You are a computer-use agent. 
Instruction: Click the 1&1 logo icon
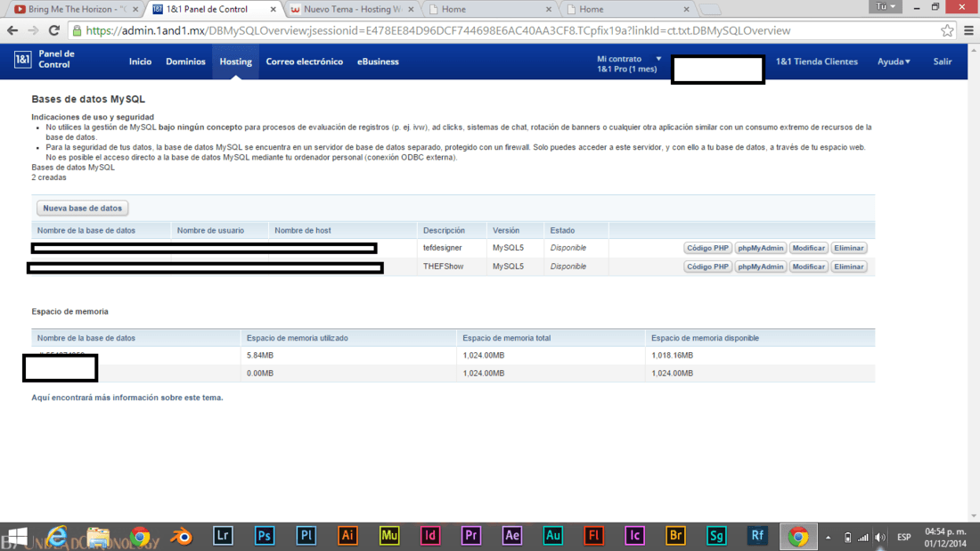[22, 60]
